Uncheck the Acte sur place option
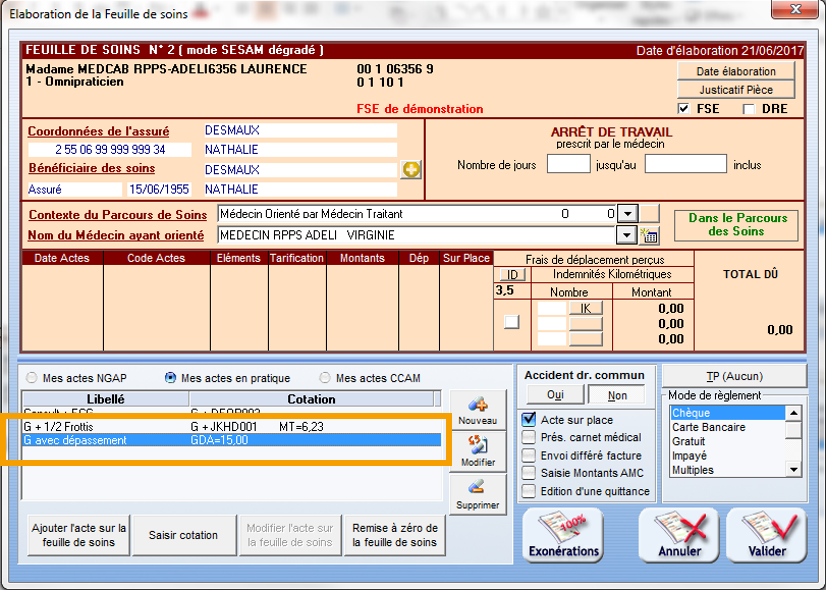Image resolution: width=826 pixels, height=590 pixels. [530, 419]
